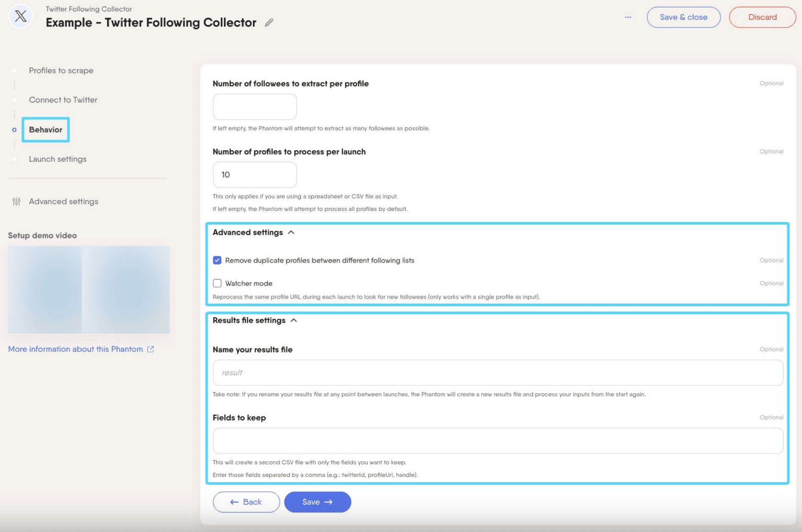Viewport: 802px width, 532px height.
Task: Open the three-dots more options menu
Action: click(628, 17)
